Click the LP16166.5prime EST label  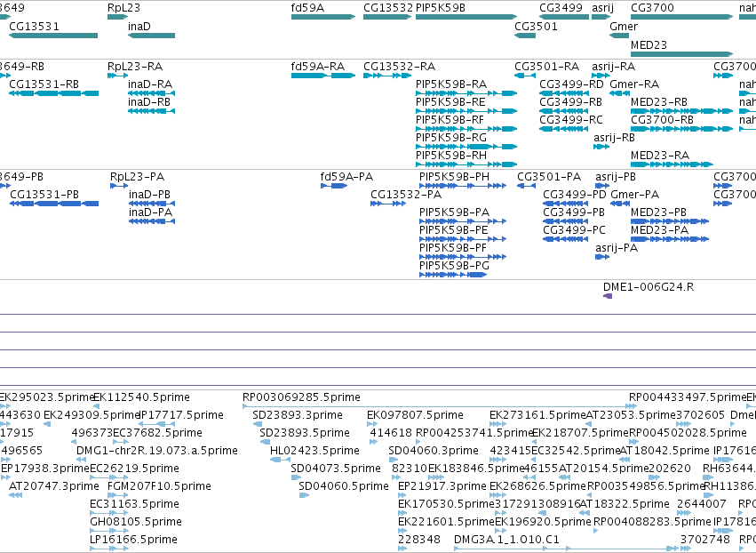point(133,540)
